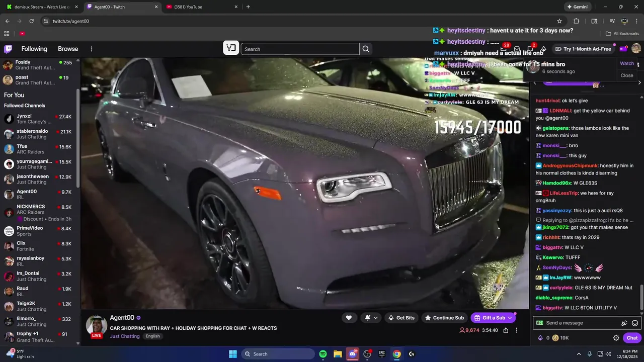Viewport: 644px width, 362px height.
Task: Open Chrome extensions puzzle icon
Action: click(x=577, y=21)
